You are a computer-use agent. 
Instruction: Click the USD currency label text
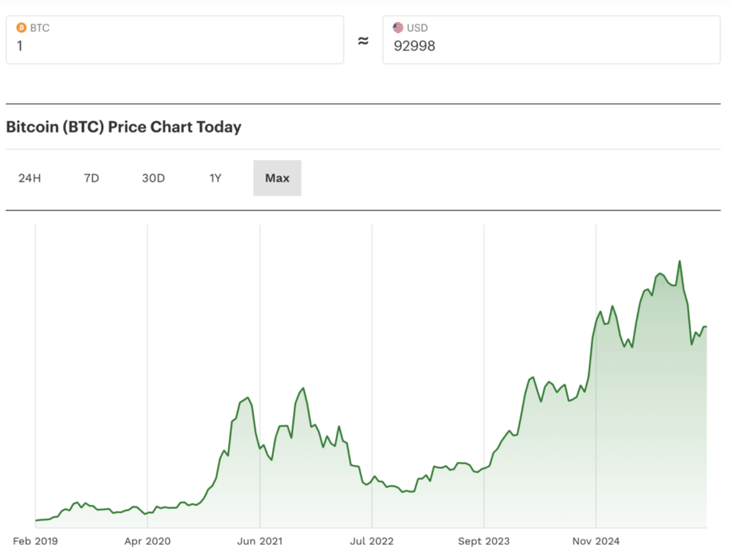(x=417, y=28)
